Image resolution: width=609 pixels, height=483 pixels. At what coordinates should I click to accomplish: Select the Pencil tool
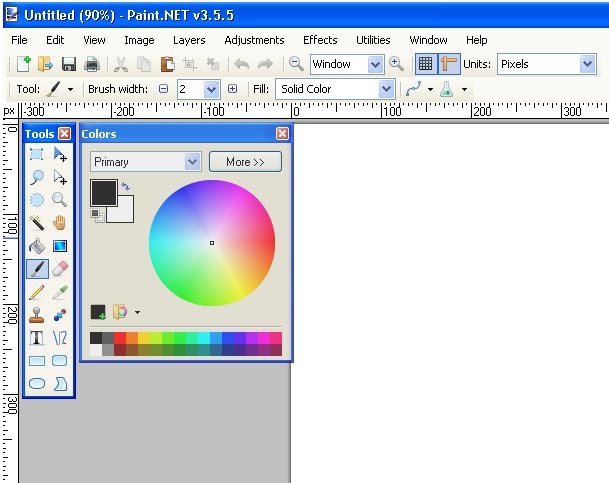coord(37,292)
